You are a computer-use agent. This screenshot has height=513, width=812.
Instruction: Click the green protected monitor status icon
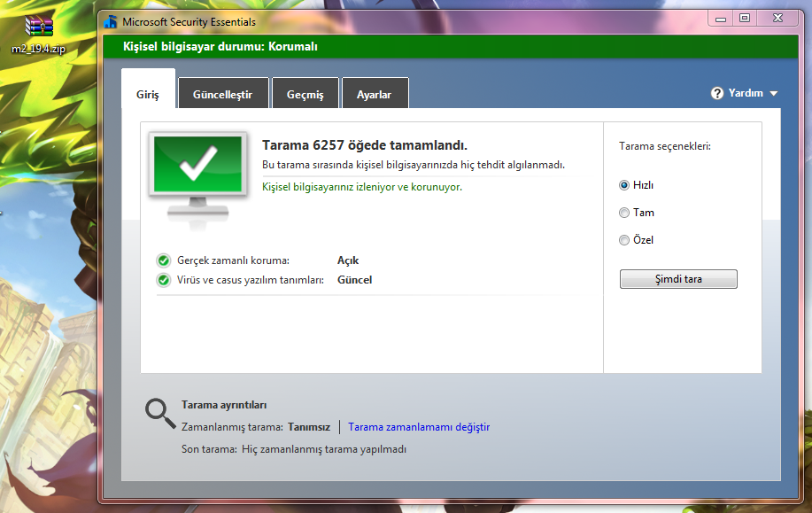click(x=197, y=179)
